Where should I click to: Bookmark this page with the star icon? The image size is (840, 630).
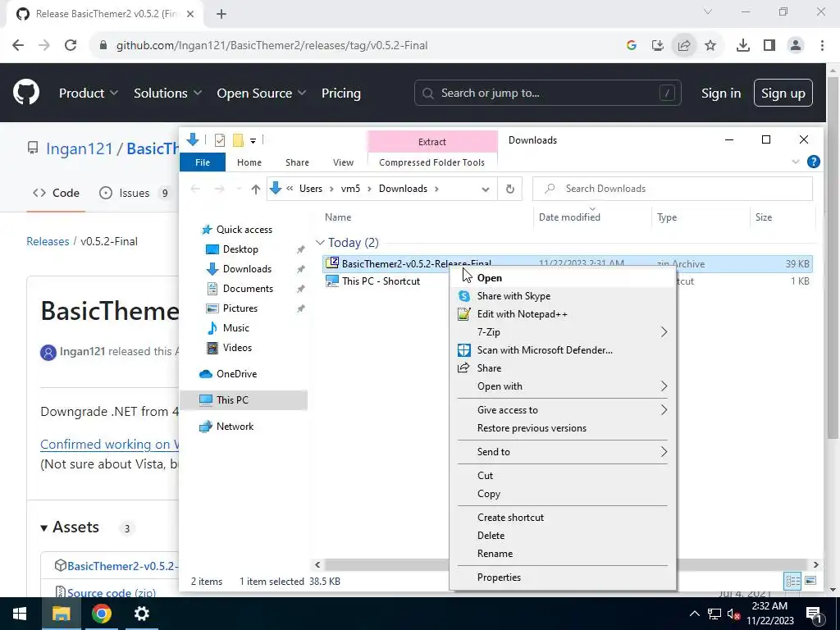click(710, 46)
